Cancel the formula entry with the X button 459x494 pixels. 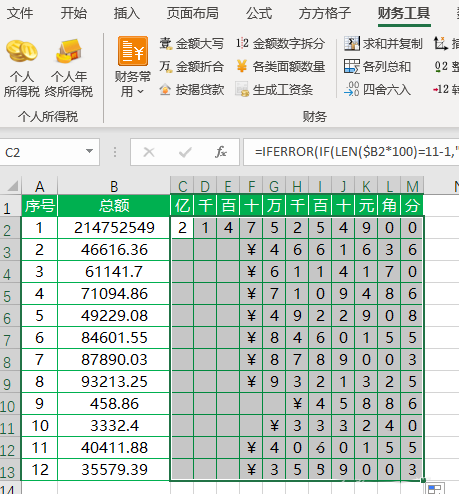(x=149, y=152)
